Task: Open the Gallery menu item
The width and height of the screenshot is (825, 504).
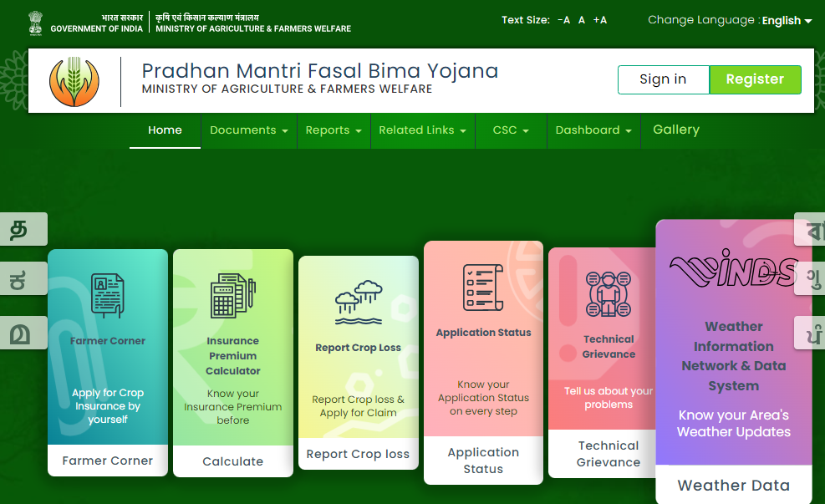Action: click(x=676, y=130)
